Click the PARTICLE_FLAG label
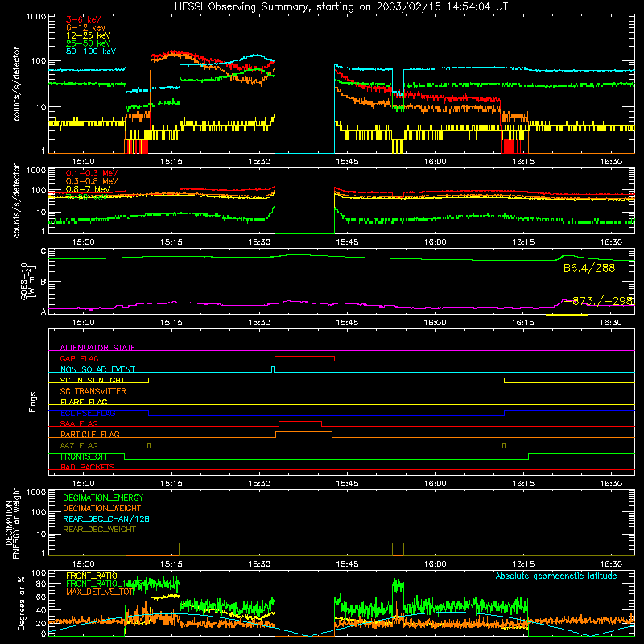 point(90,434)
